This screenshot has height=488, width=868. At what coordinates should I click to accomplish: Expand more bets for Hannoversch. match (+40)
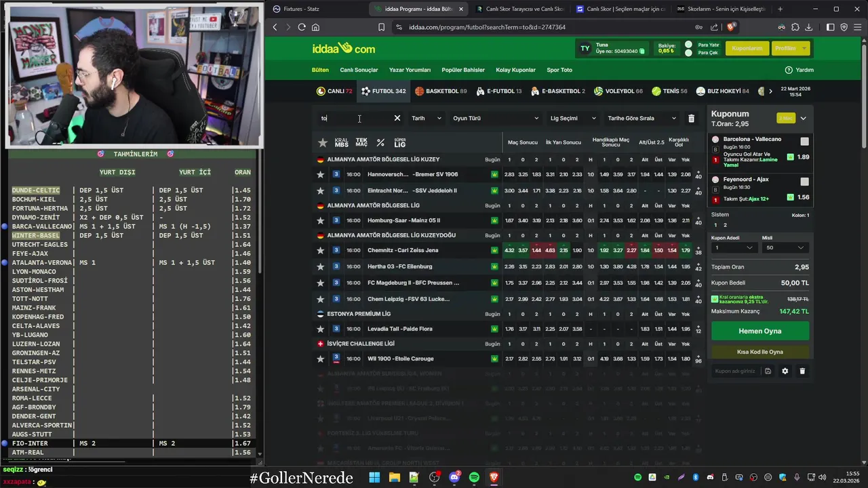[x=698, y=175]
